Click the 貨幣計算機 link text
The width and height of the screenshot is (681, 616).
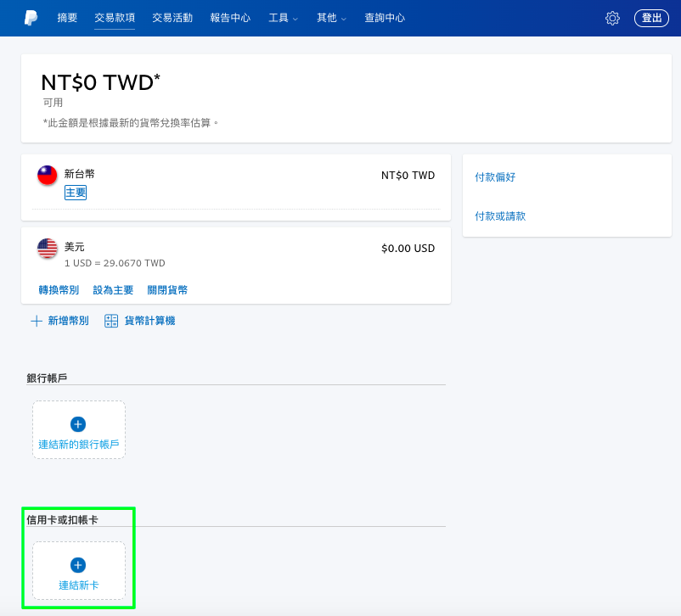point(149,321)
